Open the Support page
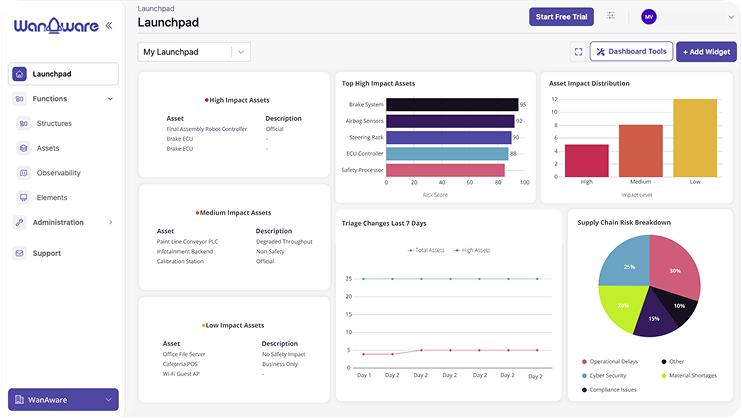742x418 pixels. point(46,253)
